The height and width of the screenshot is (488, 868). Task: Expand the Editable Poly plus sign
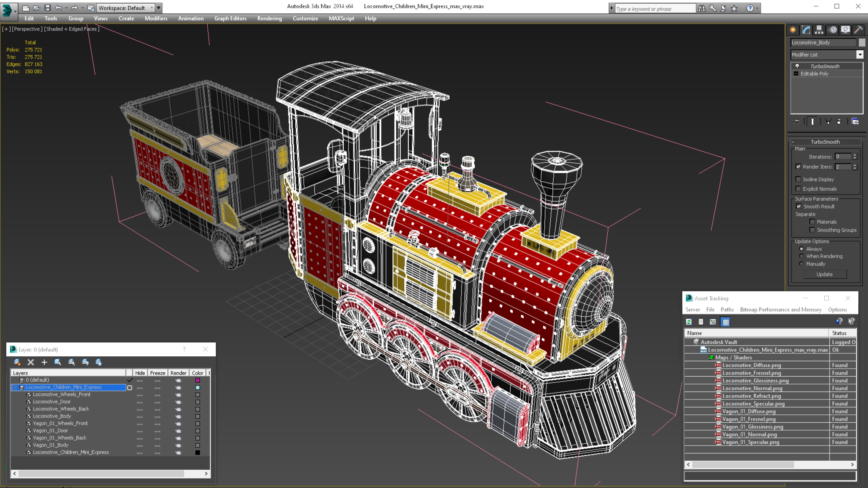(796, 74)
